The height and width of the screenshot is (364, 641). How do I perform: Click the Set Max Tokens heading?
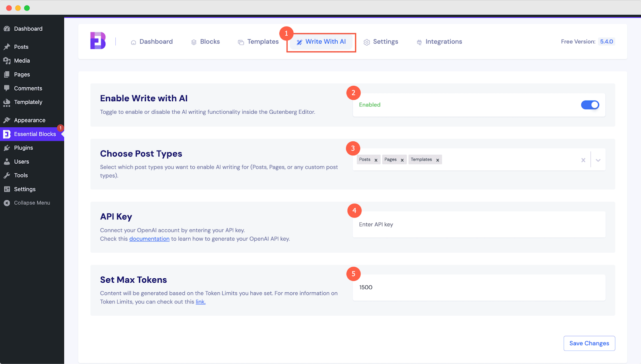133,280
